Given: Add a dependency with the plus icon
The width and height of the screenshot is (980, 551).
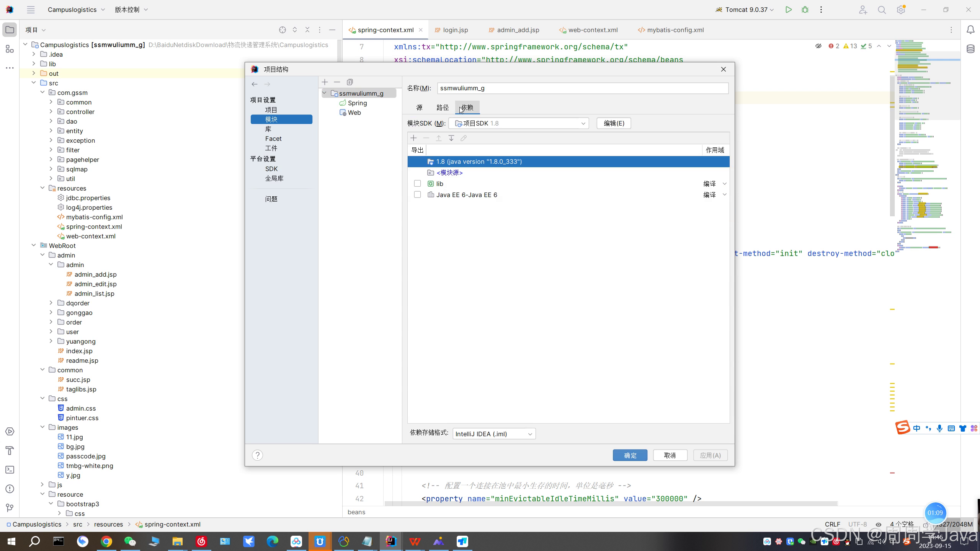Looking at the screenshot, I should (x=413, y=138).
